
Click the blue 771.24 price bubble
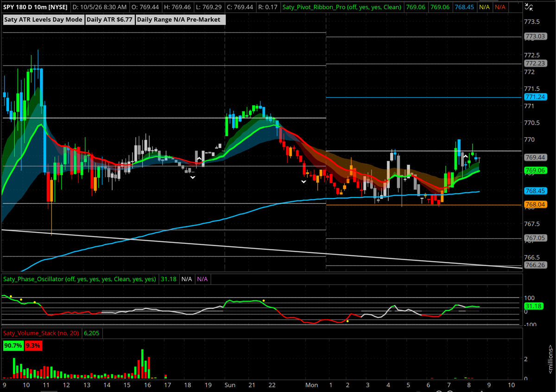pos(535,97)
